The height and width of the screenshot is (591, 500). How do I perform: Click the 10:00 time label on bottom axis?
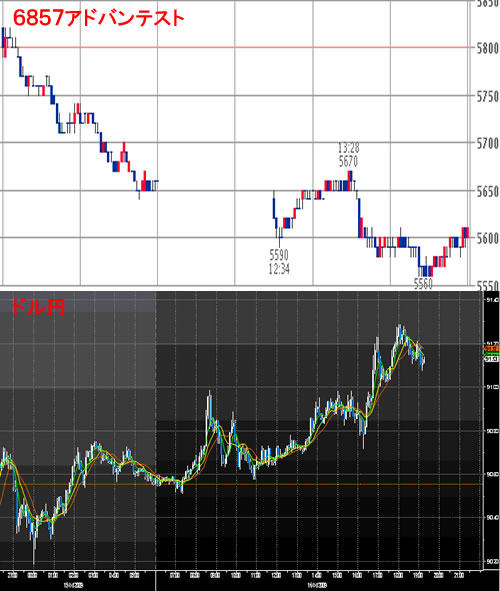point(235,575)
